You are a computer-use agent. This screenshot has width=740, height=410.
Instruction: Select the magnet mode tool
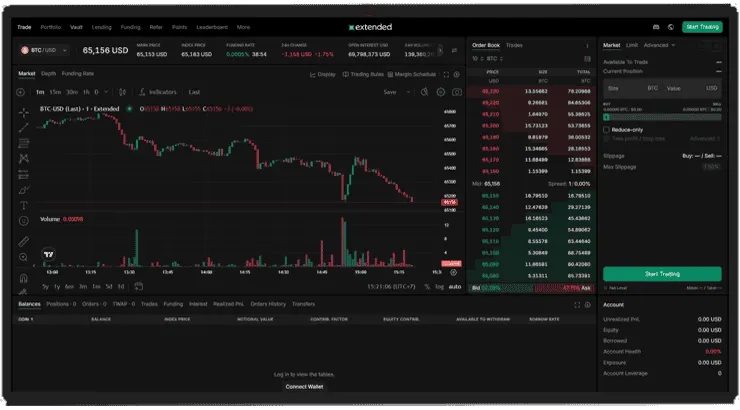[x=24, y=278]
